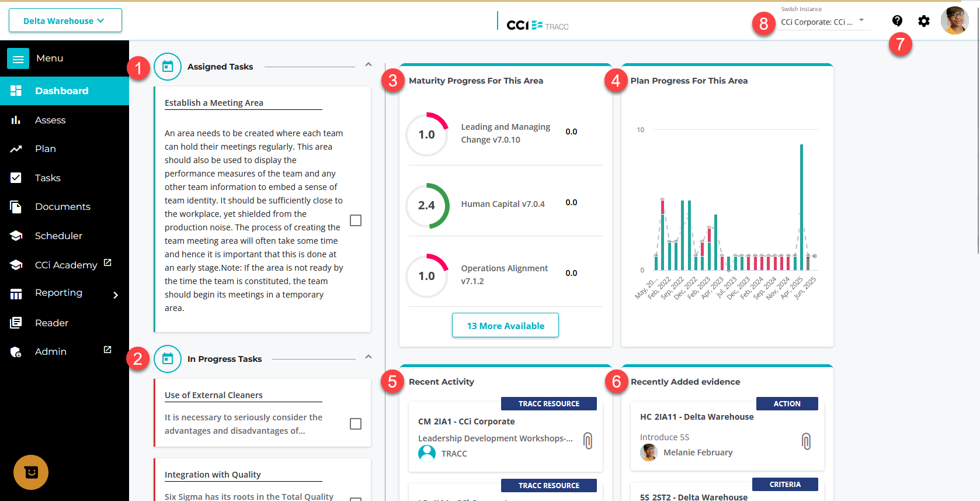Click Leading and Managing Change v7.0.10 label

[506, 133]
